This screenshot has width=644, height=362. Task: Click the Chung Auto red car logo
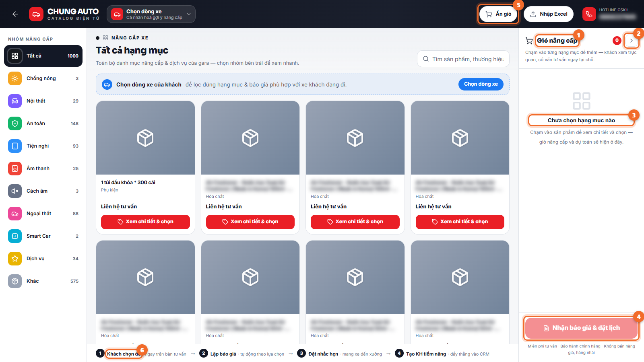tap(36, 14)
